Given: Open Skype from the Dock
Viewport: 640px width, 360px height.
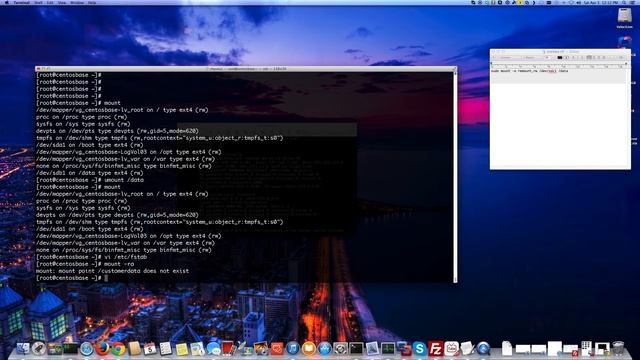Looking at the screenshot, I should click(x=420, y=349).
